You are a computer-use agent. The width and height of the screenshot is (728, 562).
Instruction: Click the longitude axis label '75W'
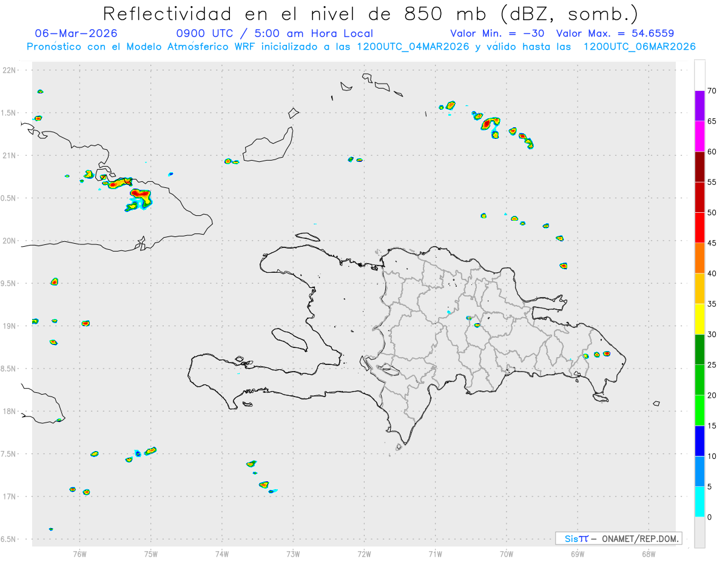pos(151,554)
